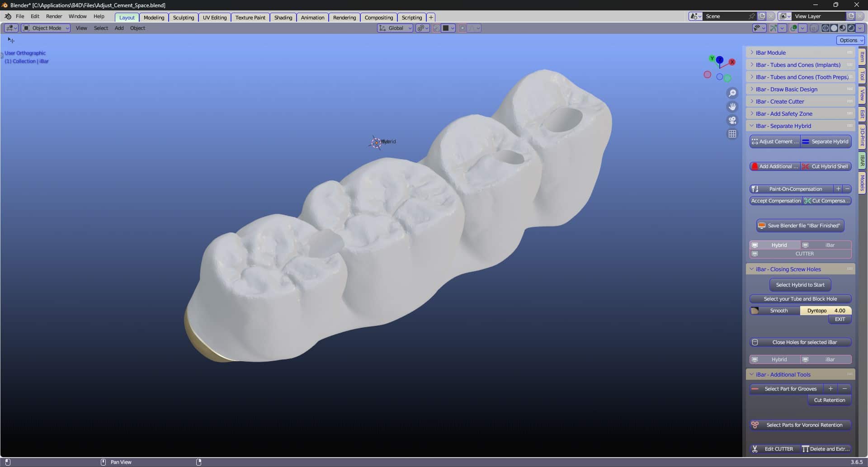Click Select Hybrid to Start button
Image resolution: width=868 pixels, height=467 pixels.
coord(800,285)
